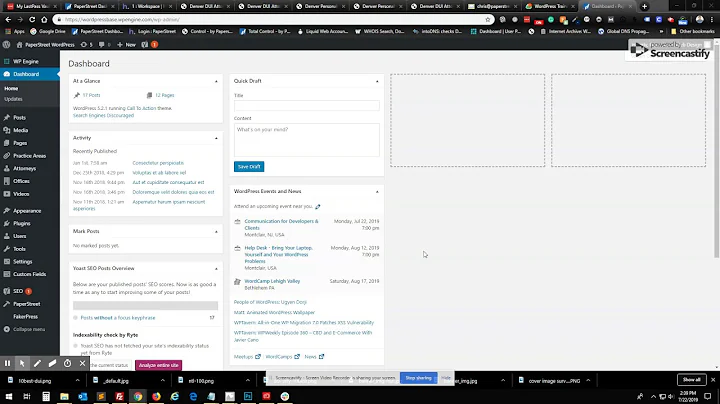Open the Videos sidebar item
This screenshot has width=720, height=404.
[21, 194]
